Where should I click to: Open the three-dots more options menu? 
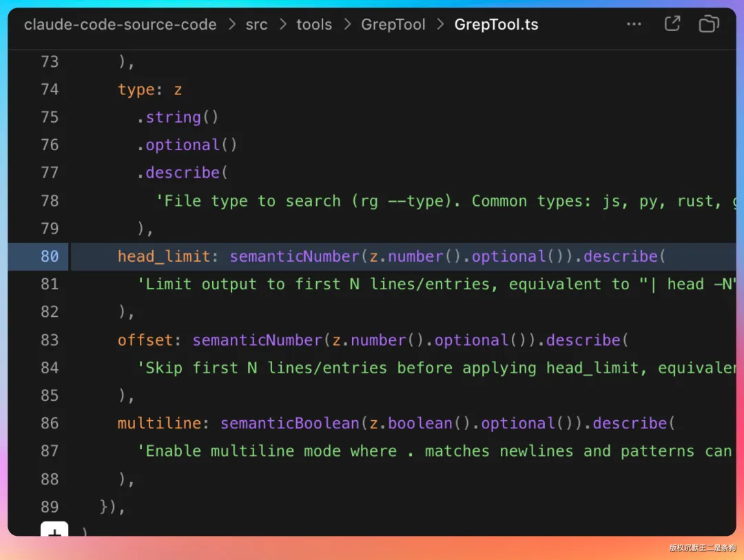634,24
